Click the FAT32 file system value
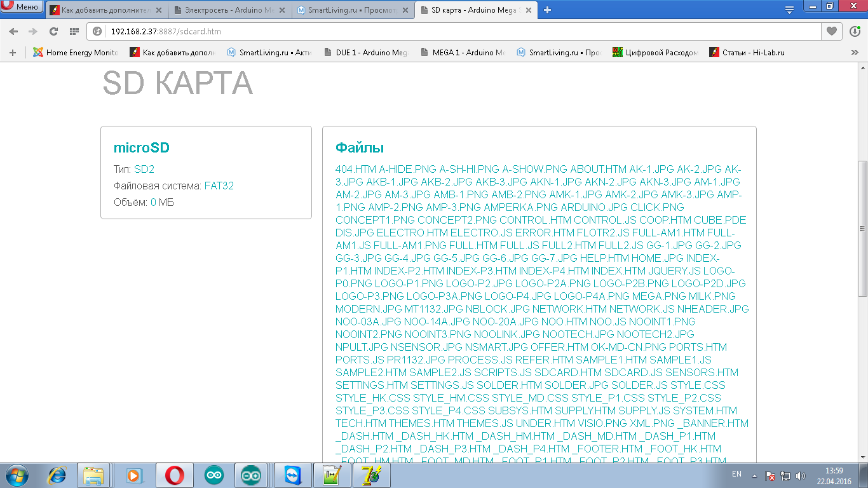Screen dimensions: 868x488 [x=219, y=186]
